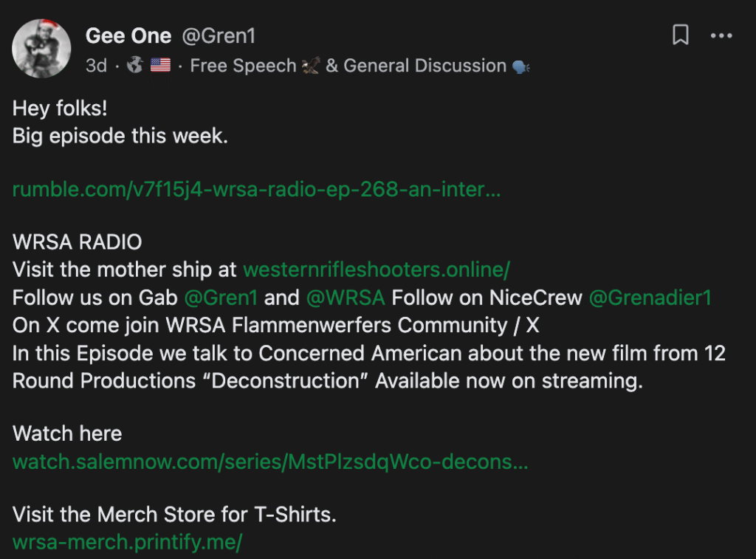The height and width of the screenshot is (559, 756).
Task: Click the globe public visibility icon
Action: (x=135, y=65)
